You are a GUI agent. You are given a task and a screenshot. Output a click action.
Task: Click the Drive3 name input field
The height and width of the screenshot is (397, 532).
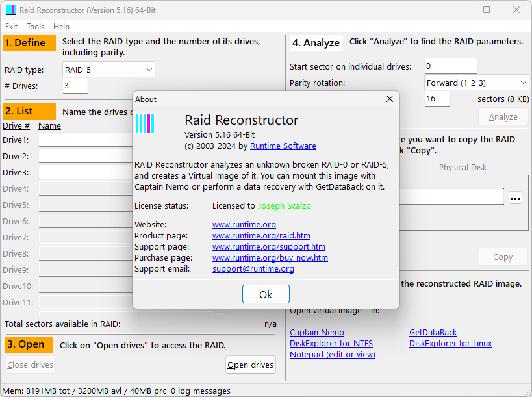pos(86,172)
